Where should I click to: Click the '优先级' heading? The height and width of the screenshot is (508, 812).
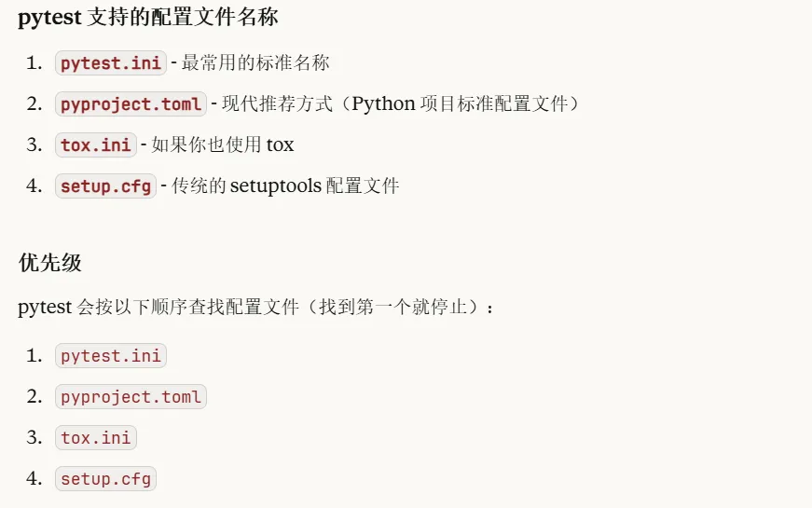click(x=50, y=263)
